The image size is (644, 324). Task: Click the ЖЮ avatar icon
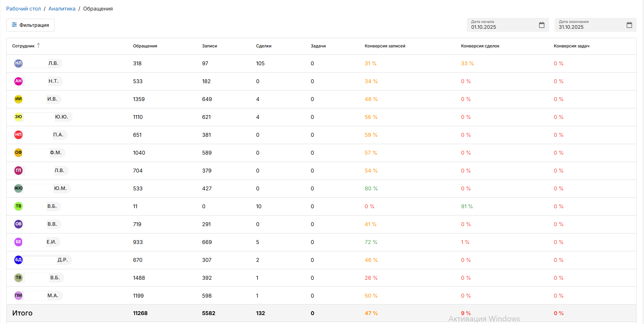pos(18,188)
